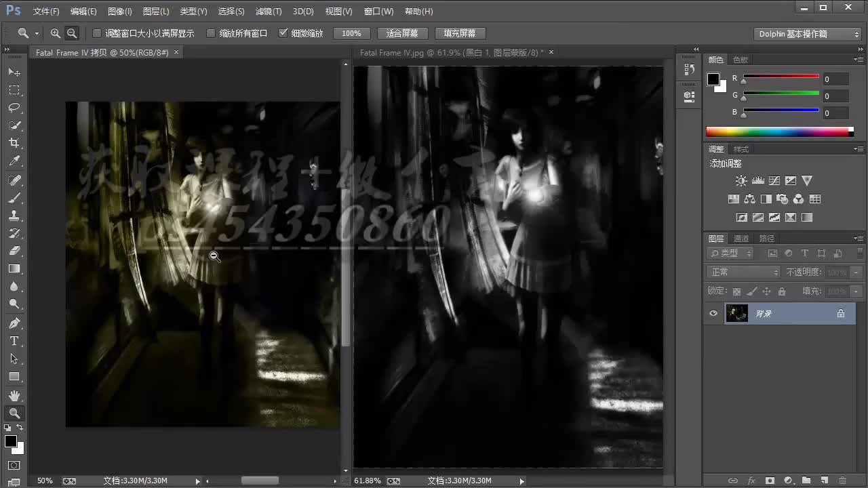The width and height of the screenshot is (868, 488).
Task: Select the Brush tool
Action: 15,198
